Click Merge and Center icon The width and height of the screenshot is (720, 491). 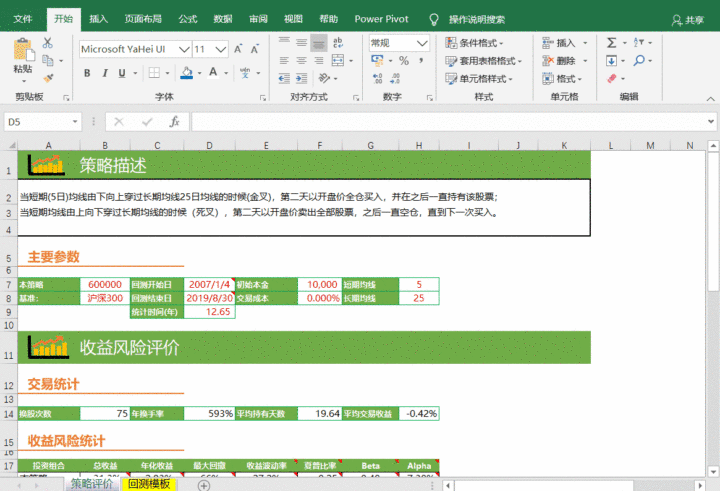pyautogui.click(x=338, y=60)
